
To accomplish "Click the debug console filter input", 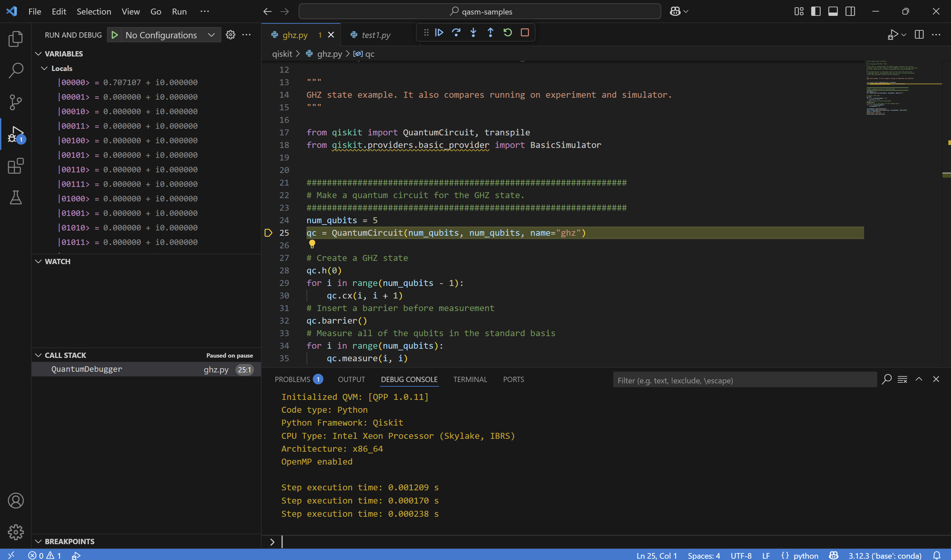I will click(745, 380).
